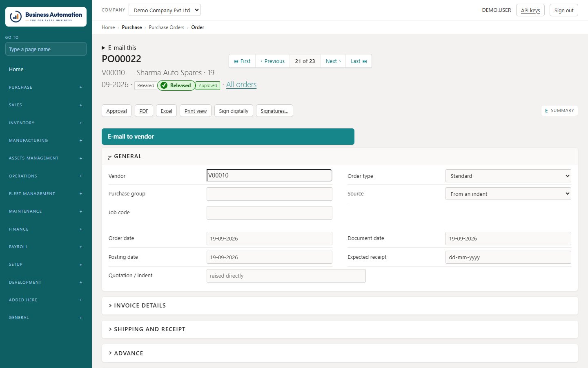
Task: Click the small Released status tag
Action: 145,85
